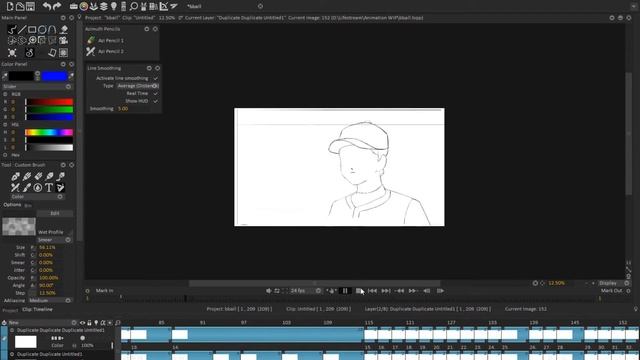Viewport: 640px width, 360px height.
Task: Open the Color mode dropdown under brush tools
Action: (37, 196)
